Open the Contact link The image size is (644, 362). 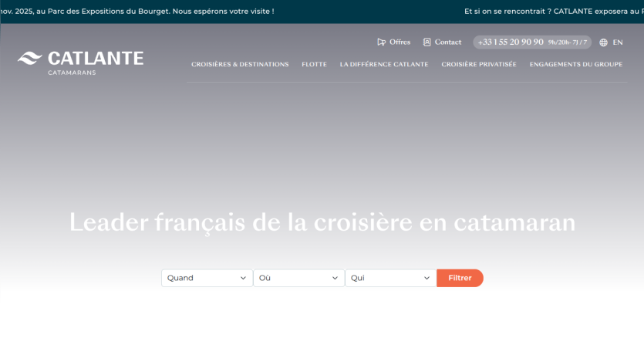[x=447, y=42]
